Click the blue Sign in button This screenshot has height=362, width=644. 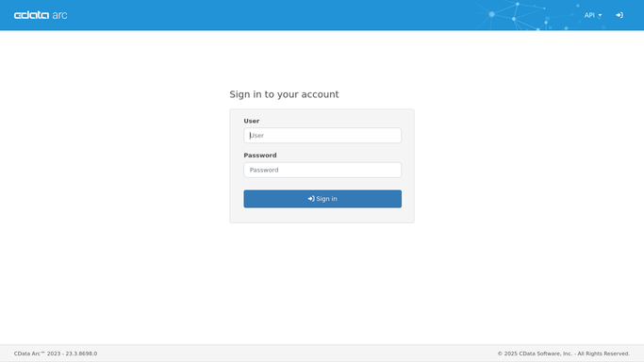(x=322, y=199)
